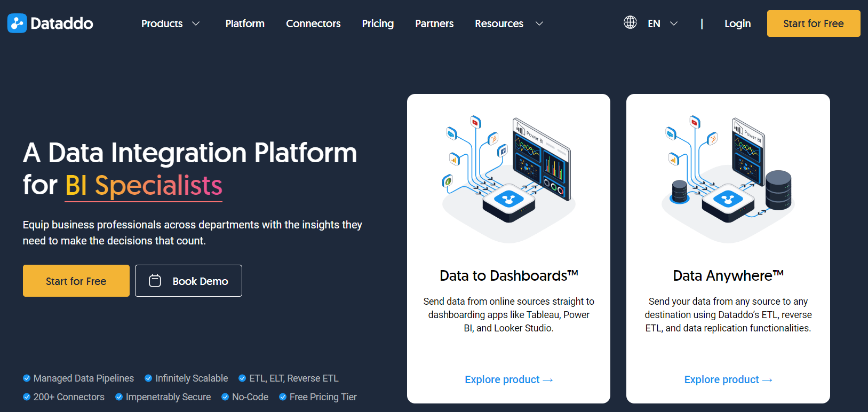Click the Data Anywhere™ heading

click(728, 275)
